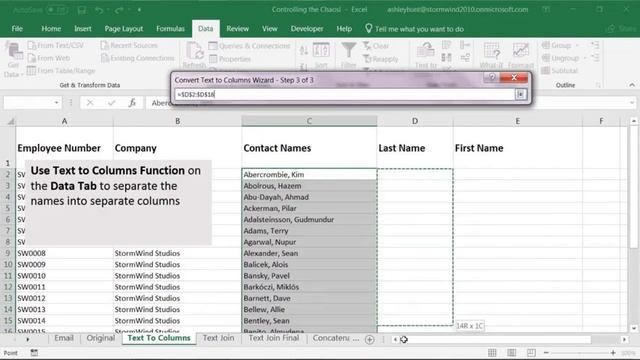Open connection Properties
The height and width of the screenshot is (360, 640).
click(230, 59)
